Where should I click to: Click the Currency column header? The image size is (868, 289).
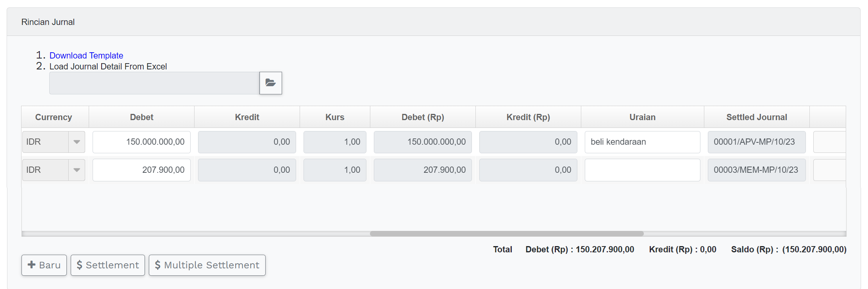pyautogui.click(x=54, y=117)
